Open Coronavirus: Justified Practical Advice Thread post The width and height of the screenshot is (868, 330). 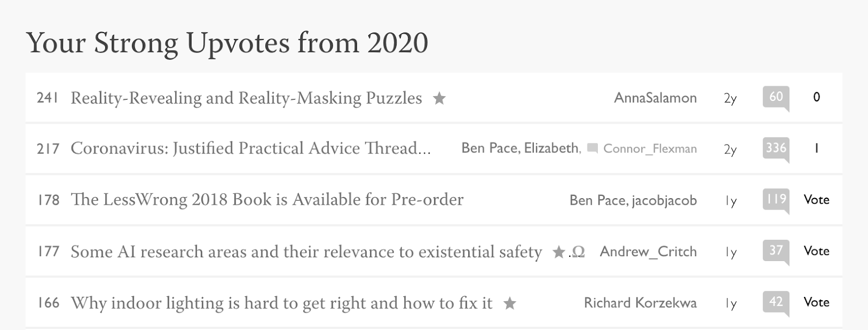251,148
